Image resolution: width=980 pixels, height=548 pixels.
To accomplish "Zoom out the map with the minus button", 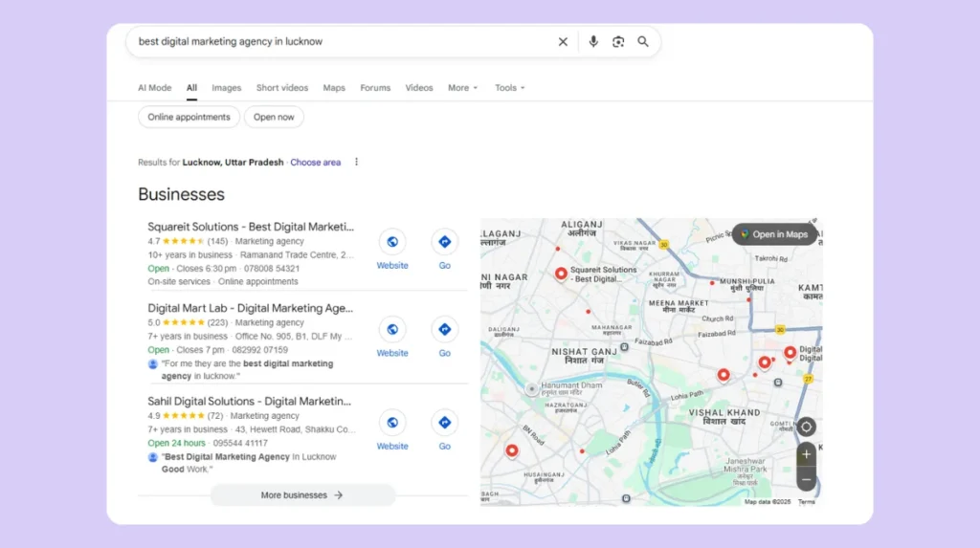I will [x=806, y=479].
